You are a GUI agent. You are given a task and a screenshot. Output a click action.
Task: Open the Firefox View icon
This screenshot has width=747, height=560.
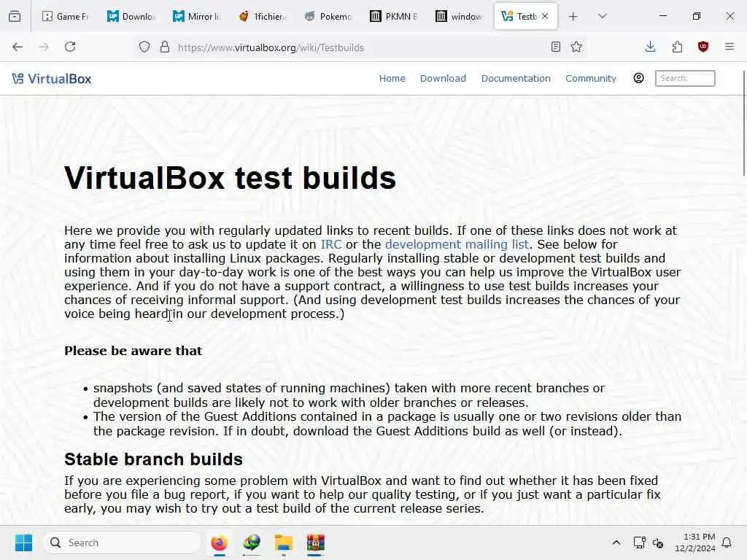(x=15, y=16)
